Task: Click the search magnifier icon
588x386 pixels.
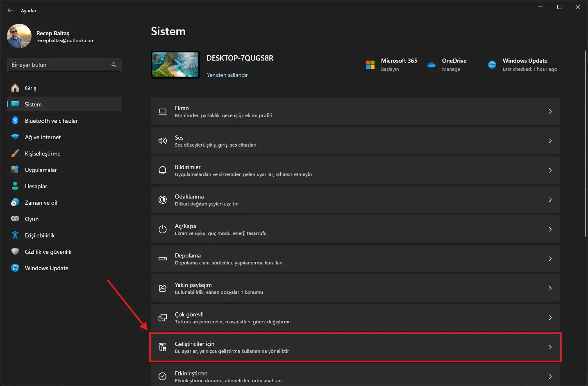Action: point(114,65)
